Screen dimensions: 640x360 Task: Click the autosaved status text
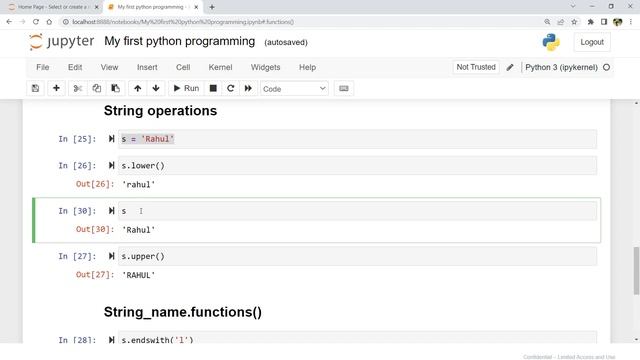coord(286,42)
